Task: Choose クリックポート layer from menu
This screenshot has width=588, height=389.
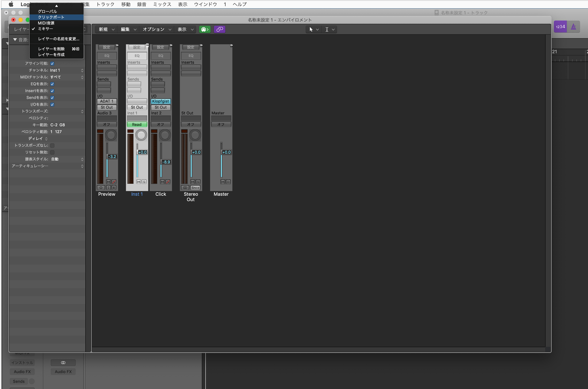Action: pos(57,17)
